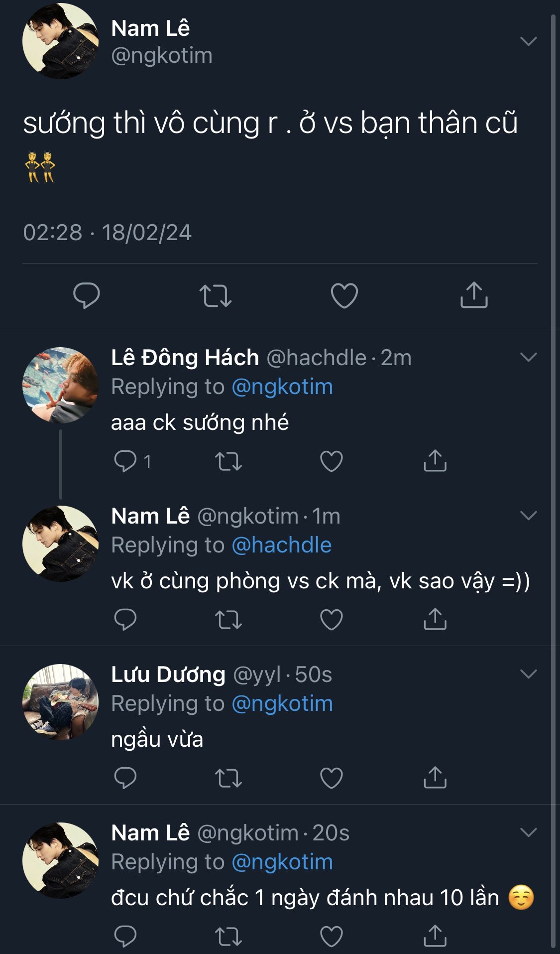
Task: Open options chevron on Lưu Dương's reply
Action: pos(528,674)
